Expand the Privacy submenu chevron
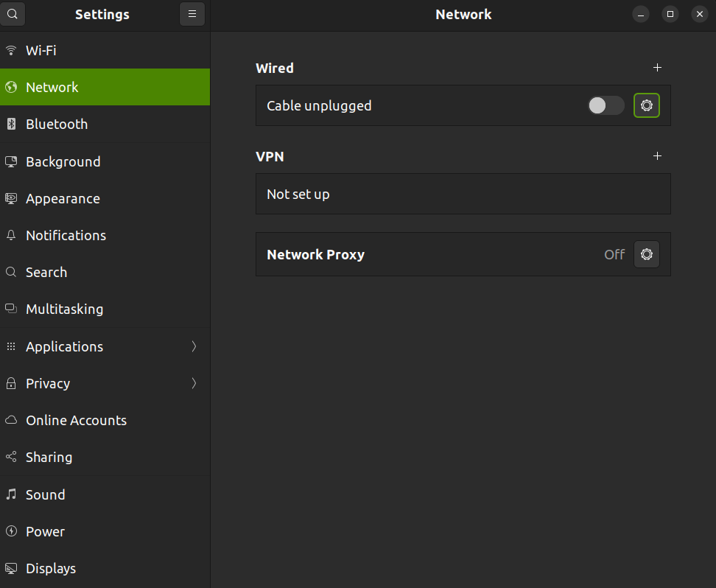Viewport: 716px width, 588px height. (x=194, y=383)
